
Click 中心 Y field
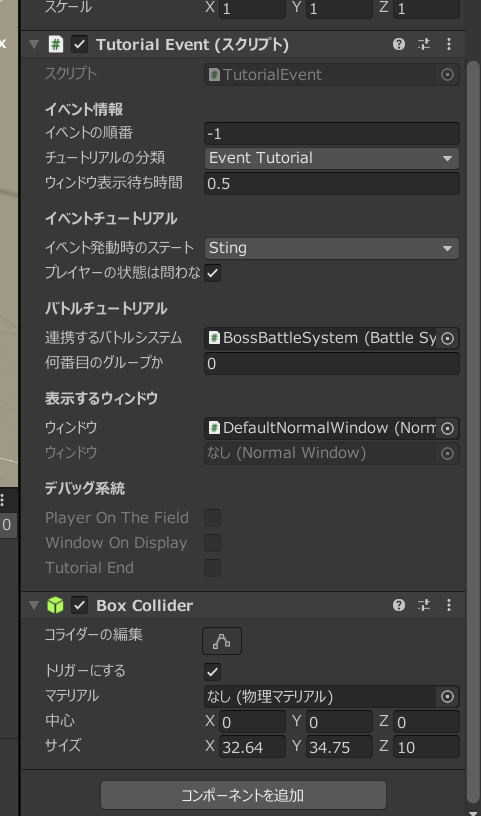click(x=339, y=722)
